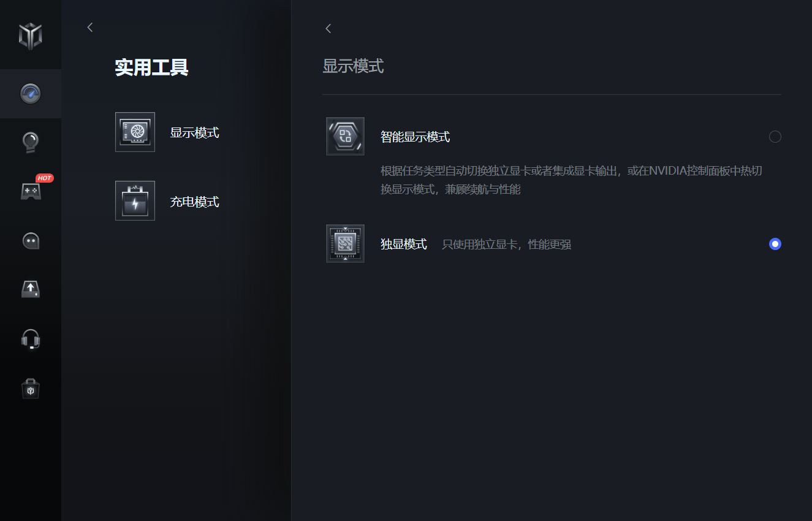Image resolution: width=812 pixels, height=521 pixels.
Task: Click the graphics card 显示模式 icon
Action: pos(135,132)
